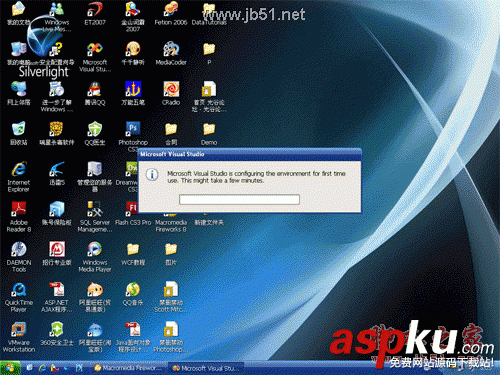Image resolution: width=500 pixels, height=375 pixels.
Task: Activate the Microsoft Visual Studio taskbar button
Action: click(206, 368)
